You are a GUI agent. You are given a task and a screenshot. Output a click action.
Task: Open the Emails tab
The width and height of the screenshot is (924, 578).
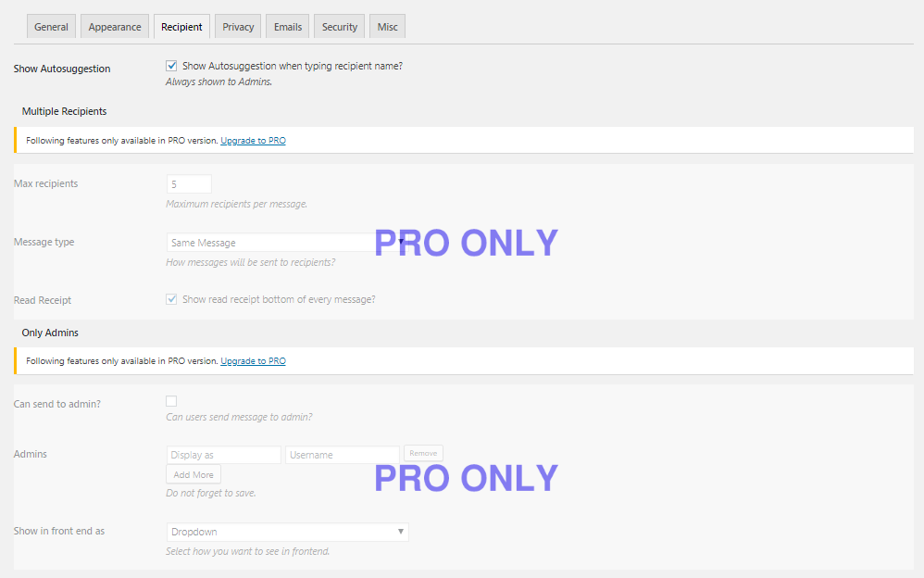click(288, 27)
